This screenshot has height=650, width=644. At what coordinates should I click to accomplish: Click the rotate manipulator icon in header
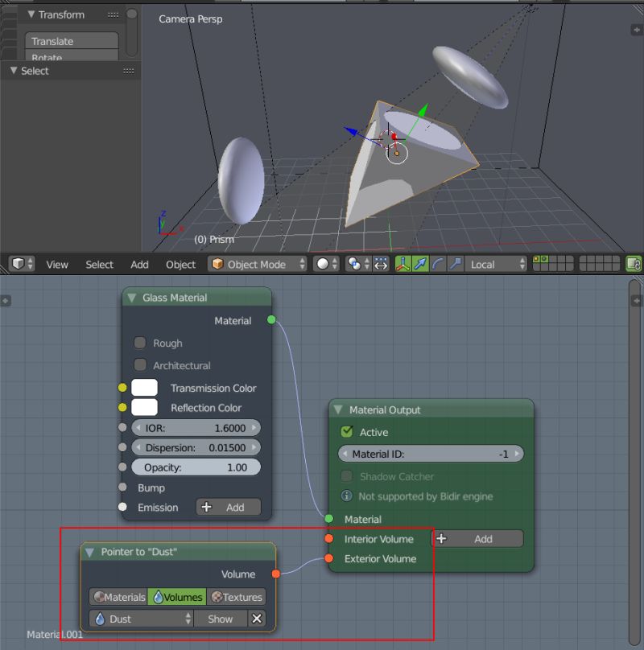coord(439,264)
